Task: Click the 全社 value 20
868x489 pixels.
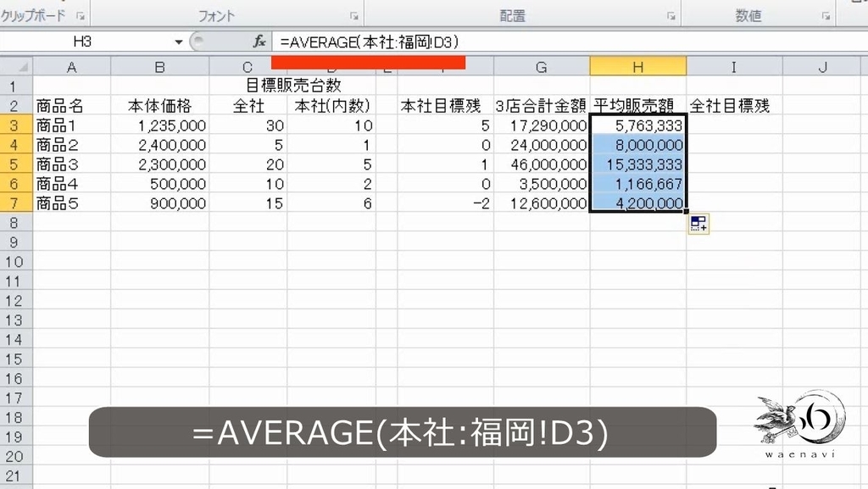Action: click(x=248, y=164)
